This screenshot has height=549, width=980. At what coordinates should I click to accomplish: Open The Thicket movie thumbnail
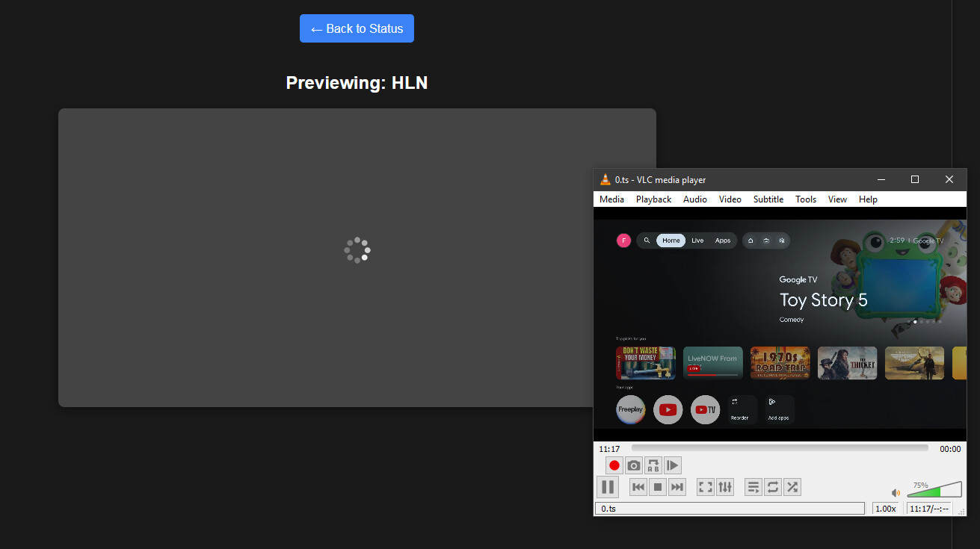pyautogui.click(x=848, y=363)
